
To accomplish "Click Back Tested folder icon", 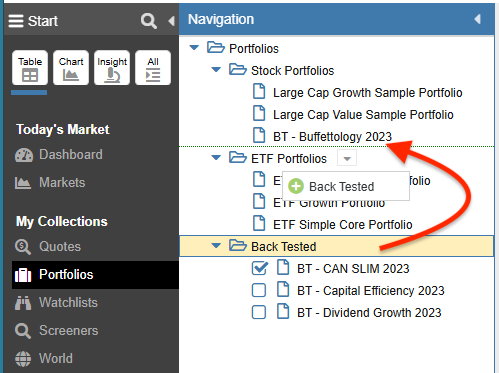I will [x=238, y=245].
